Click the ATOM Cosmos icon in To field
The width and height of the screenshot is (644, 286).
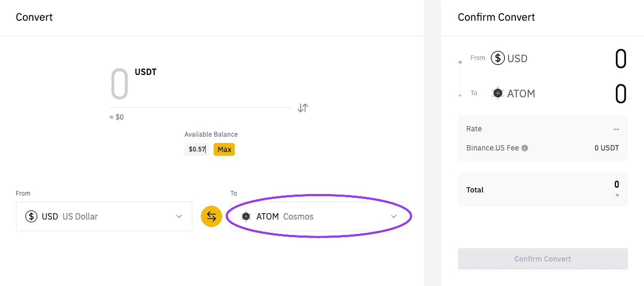point(246,216)
